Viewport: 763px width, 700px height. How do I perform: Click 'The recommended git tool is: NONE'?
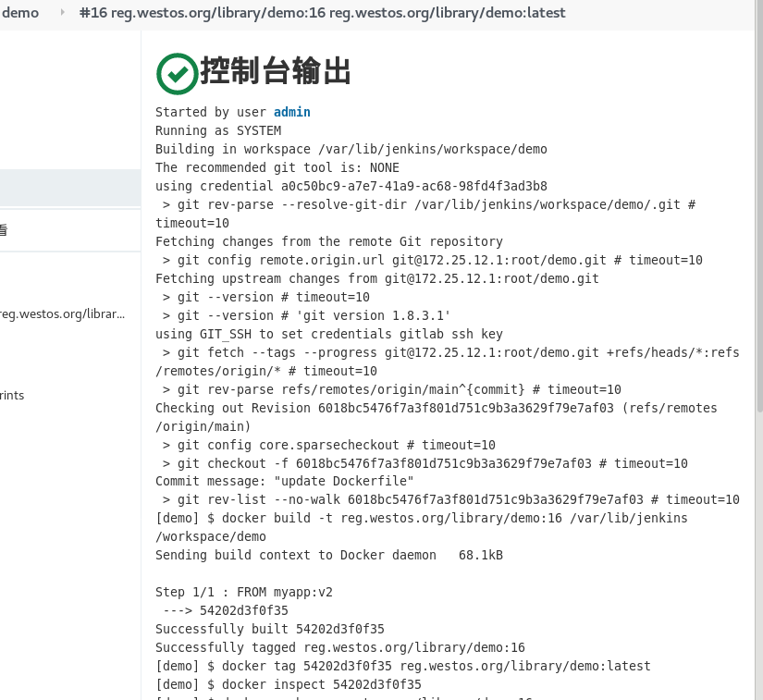click(277, 167)
